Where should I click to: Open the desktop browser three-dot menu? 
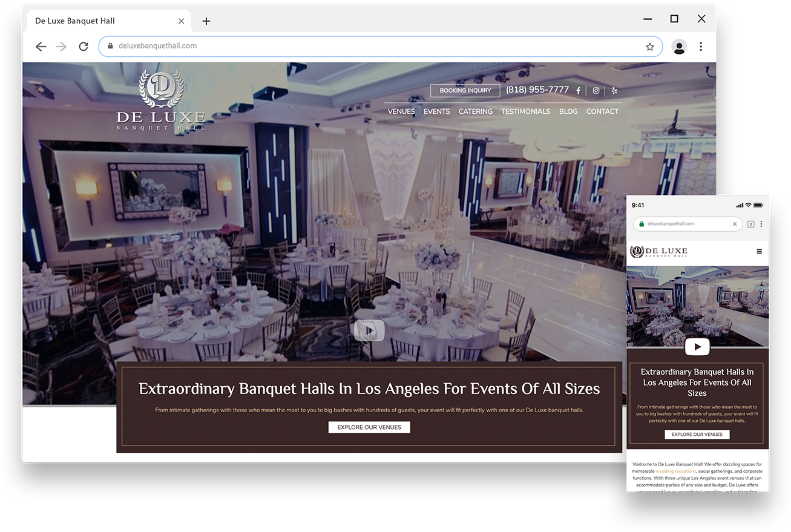(x=701, y=47)
